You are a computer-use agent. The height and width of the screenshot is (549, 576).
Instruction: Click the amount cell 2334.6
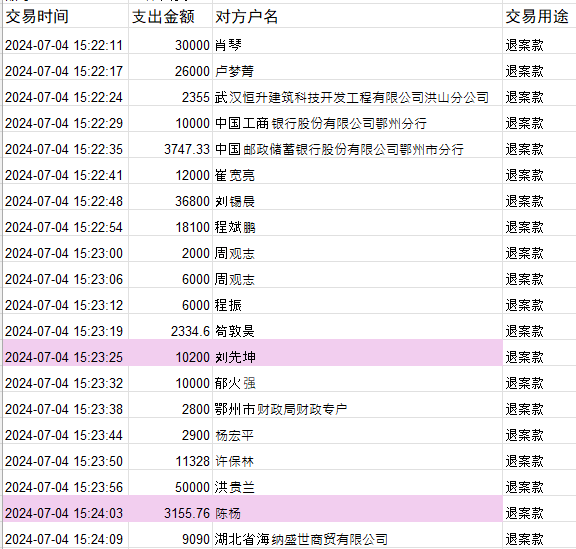coord(170,331)
